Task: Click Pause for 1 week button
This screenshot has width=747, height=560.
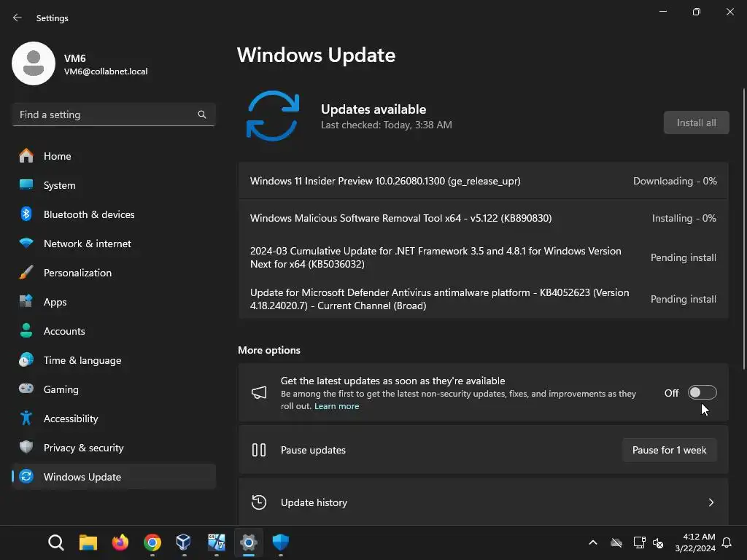Action: [670, 450]
